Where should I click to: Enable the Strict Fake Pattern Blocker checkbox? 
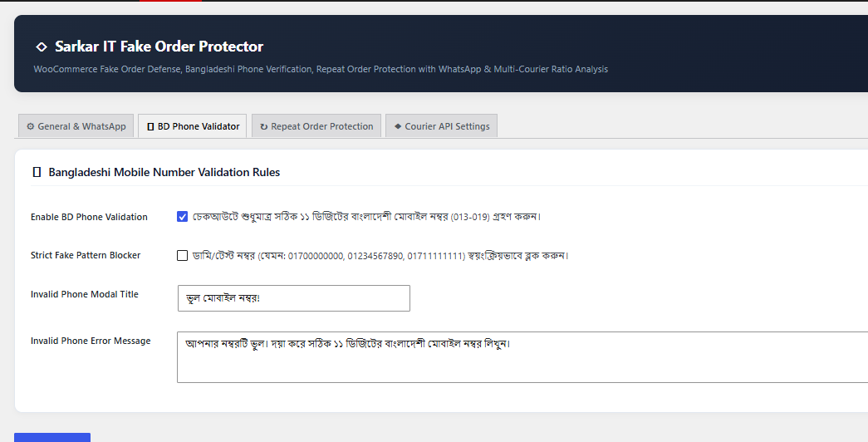tap(182, 255)
